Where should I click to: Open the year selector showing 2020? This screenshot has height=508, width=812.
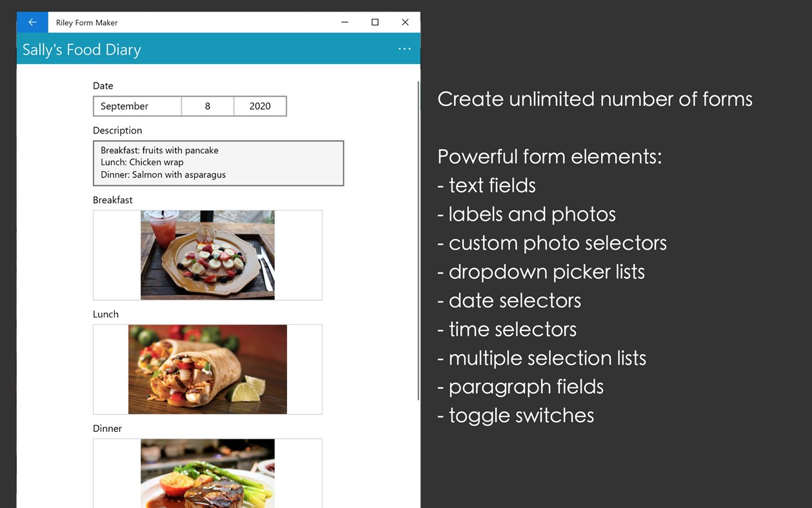pyautogui.click(x=260, y=106)
